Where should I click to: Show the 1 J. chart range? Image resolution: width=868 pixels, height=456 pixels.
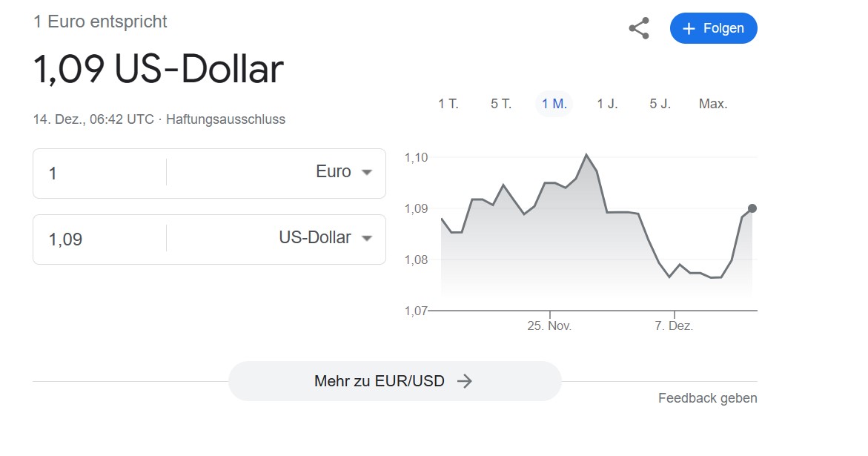click(607, 104)
